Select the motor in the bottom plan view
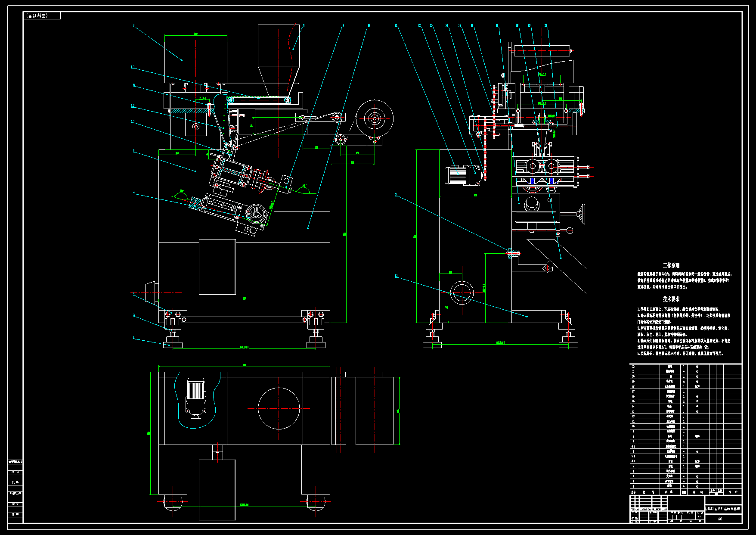 195,398
